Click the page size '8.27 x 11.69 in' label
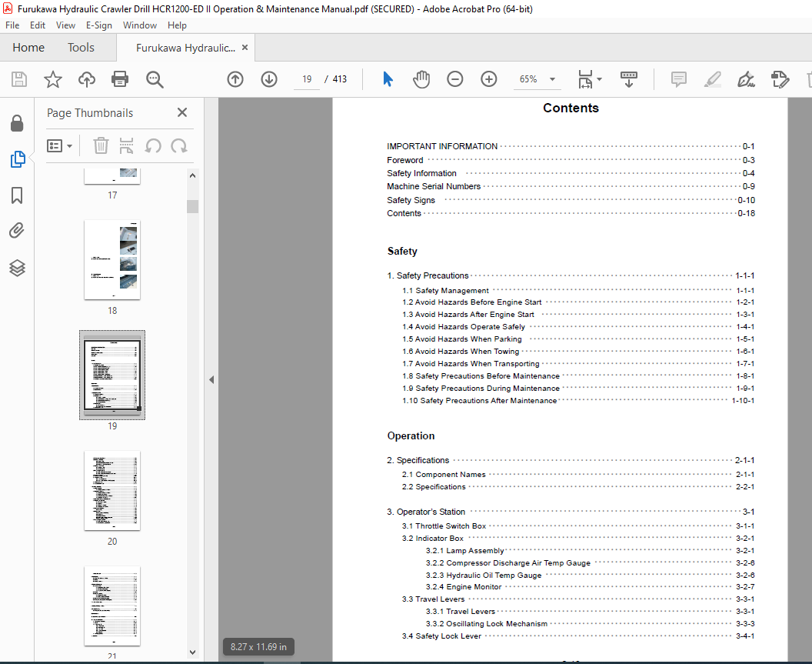 tap(258, 647)
